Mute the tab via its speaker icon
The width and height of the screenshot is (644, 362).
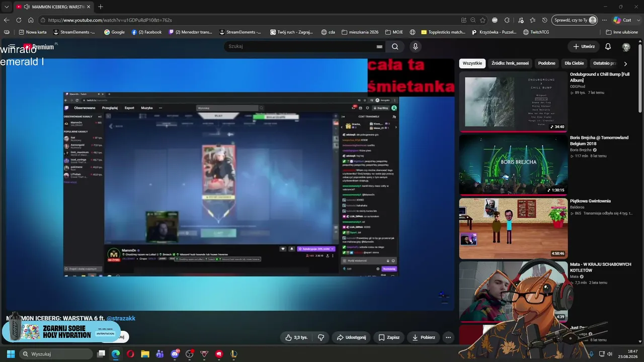coord(27,7)
